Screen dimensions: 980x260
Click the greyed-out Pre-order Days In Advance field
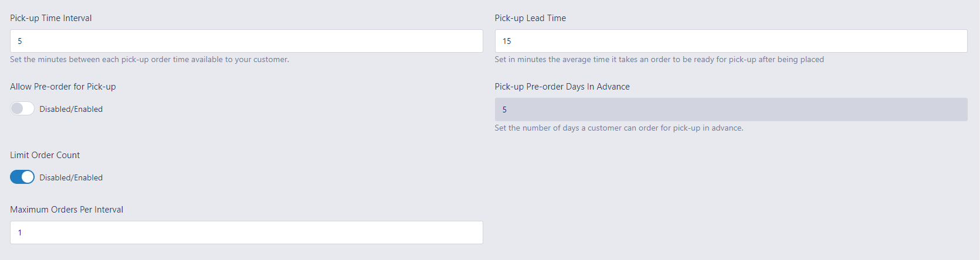731,110
